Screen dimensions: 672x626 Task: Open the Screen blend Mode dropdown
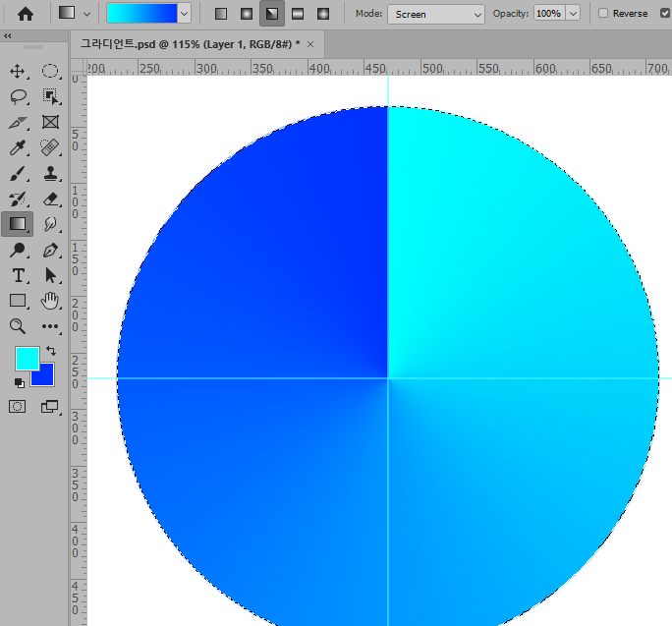click(436, 14)
